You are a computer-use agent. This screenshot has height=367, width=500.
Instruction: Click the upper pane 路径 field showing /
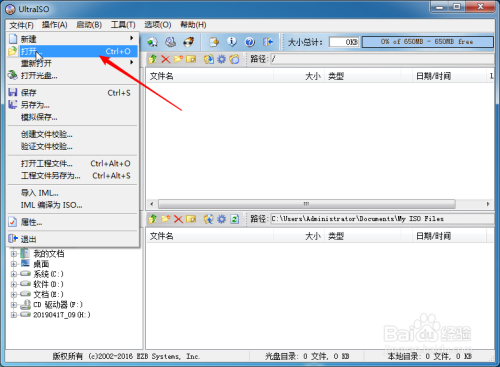coord(382,59)
